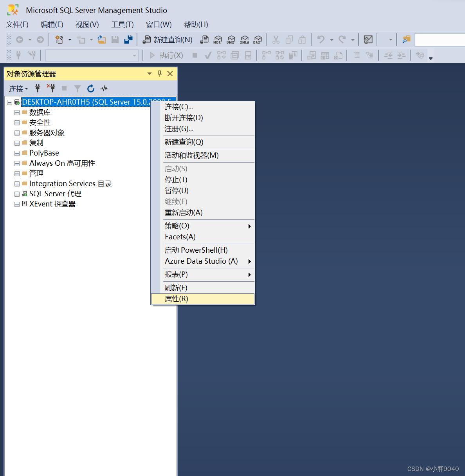Choose 暂停(U) from context menu
465x476 pixels.
tap(203, 191)
